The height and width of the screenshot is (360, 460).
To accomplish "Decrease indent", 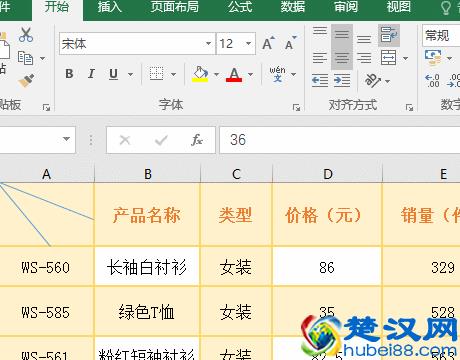I will click(320, 81).
